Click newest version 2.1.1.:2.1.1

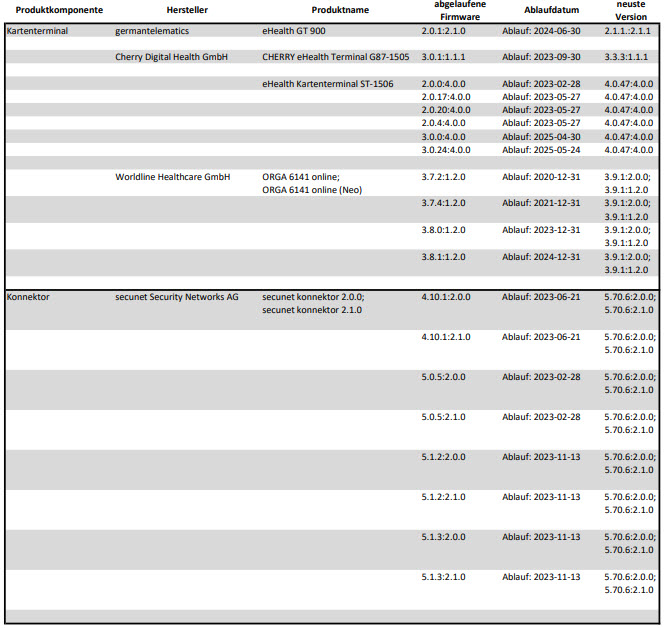tap(627, 31)
